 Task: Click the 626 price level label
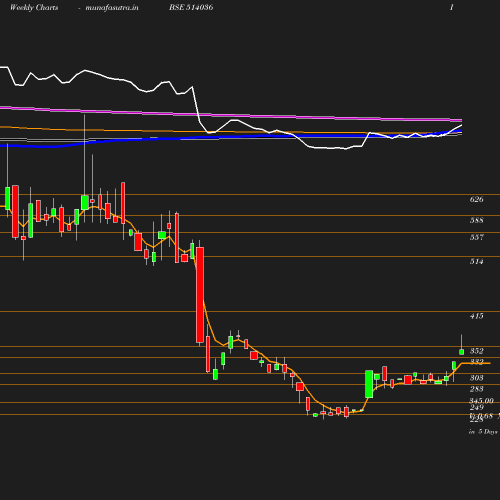pos(476,199)
